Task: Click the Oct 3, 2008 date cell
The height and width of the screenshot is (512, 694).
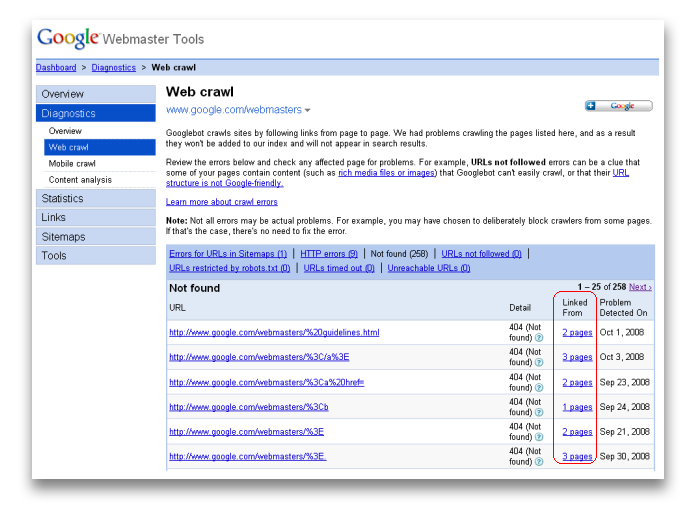Action: click(621, 357)
